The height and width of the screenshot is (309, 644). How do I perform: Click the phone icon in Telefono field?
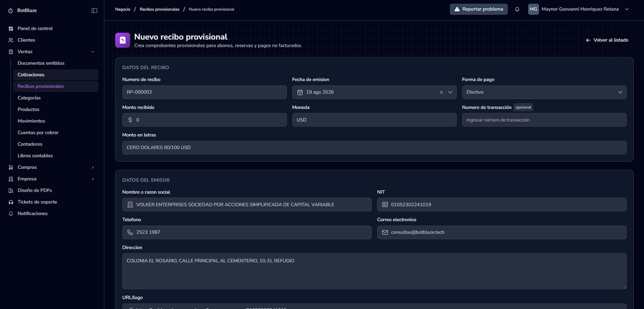coord(130,232)
